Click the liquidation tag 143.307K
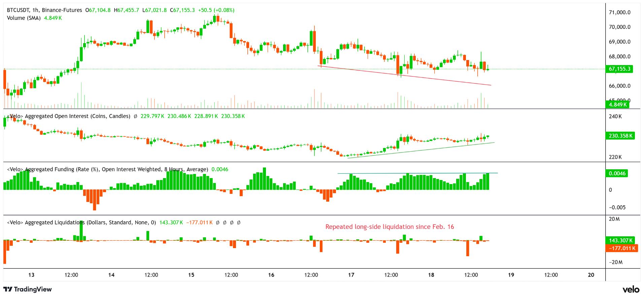The width and height of the screenshot is (644, 296). click(620, 240)
